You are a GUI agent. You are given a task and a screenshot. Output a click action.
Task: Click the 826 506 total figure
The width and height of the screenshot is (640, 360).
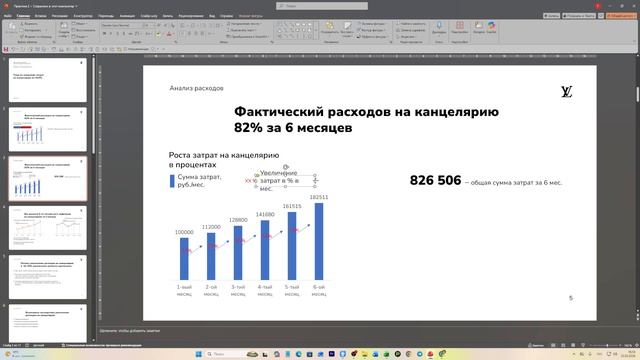tap(435, 180)
